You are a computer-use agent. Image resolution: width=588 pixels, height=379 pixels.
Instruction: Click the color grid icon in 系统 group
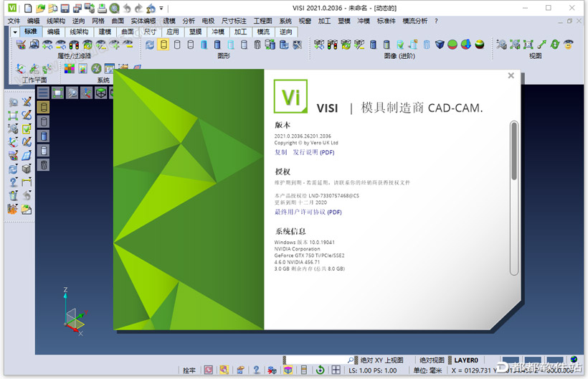(70, 68)
